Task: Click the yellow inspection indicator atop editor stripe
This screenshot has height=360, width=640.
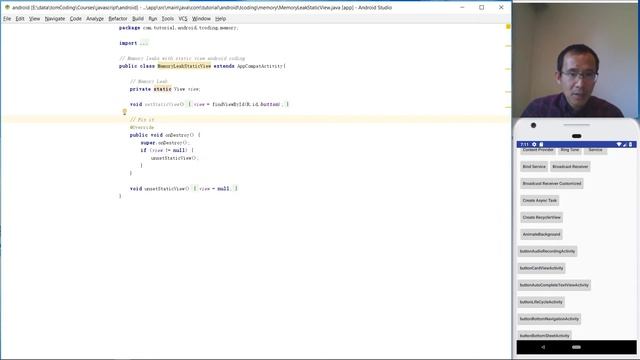Action: [x=508, y=27]
